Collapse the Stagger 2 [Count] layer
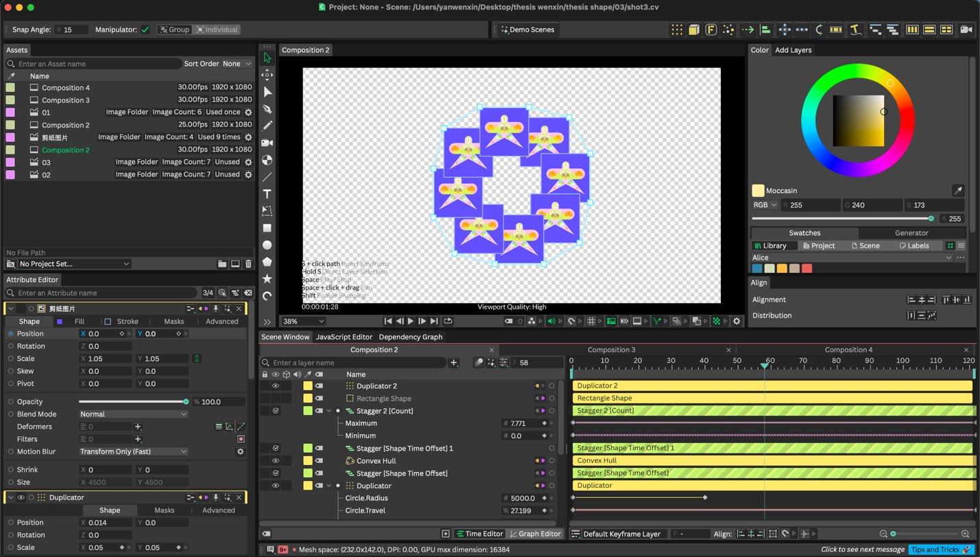980x557 pixels. tap(328, 411)
